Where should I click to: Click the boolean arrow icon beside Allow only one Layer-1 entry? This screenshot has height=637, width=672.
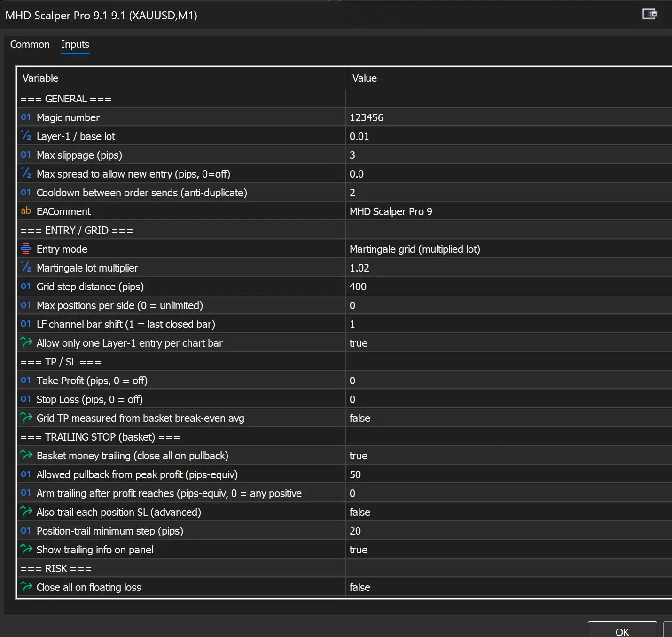click(26, 342)
